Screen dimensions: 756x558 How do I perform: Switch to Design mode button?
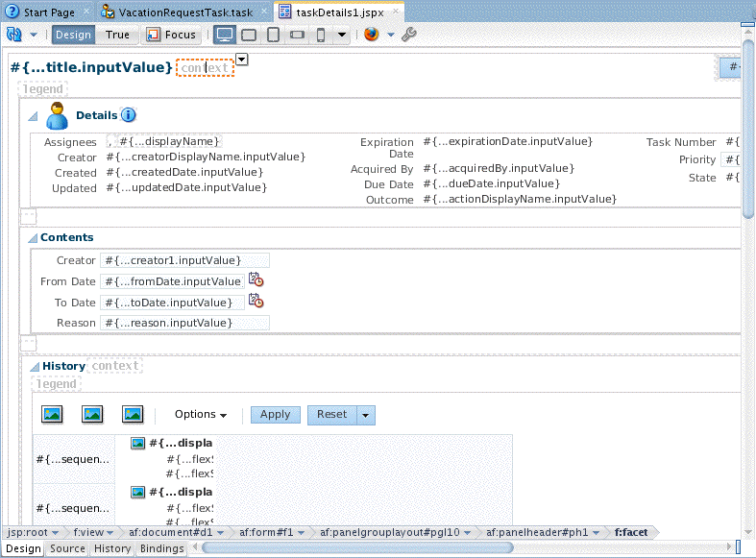[x=73, y=35]
